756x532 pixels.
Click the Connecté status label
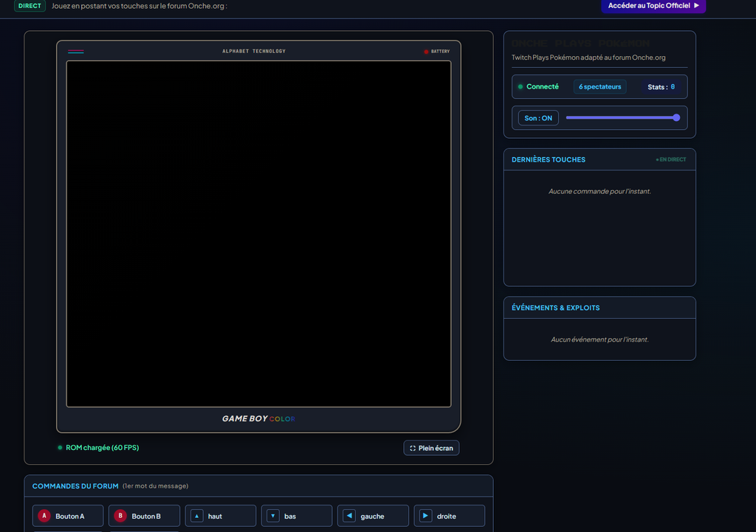543,87
